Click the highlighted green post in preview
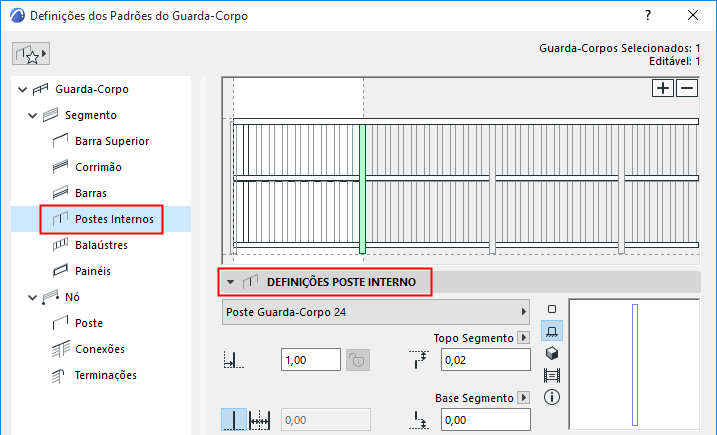The image size is (717, 435). (x=362, y=189)
